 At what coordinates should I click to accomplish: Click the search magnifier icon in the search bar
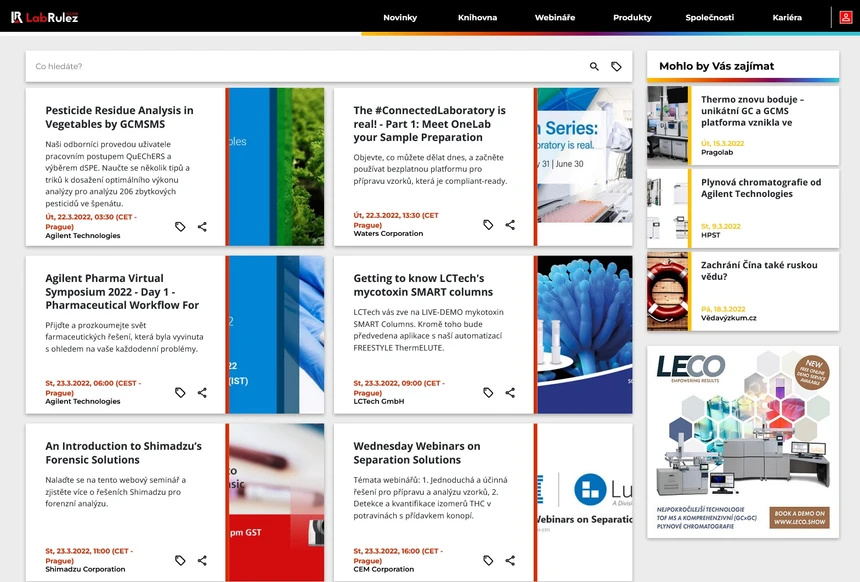click(594, 65)
